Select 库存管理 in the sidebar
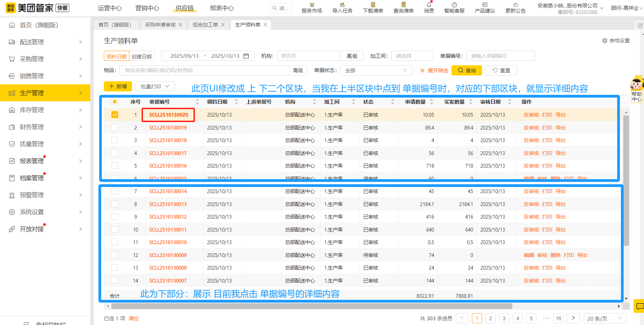The width and height of the screenshot is (644, 325). [32, 110]
